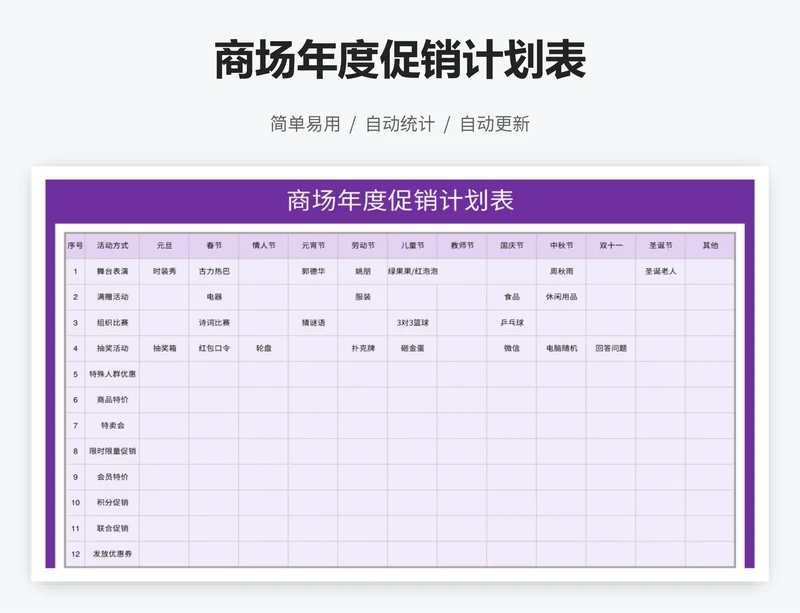This screenshot has width=800, height=613.
Task: Click the '组织比赛' activity cell
Action: pos(112,323)
